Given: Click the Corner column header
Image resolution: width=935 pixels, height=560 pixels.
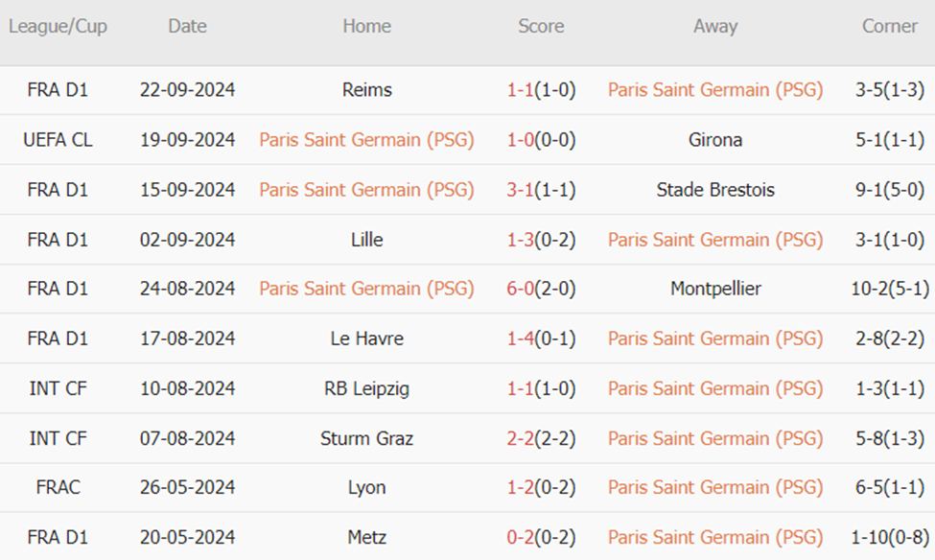Looking at the screenshot, I should (x=889, y=27).
